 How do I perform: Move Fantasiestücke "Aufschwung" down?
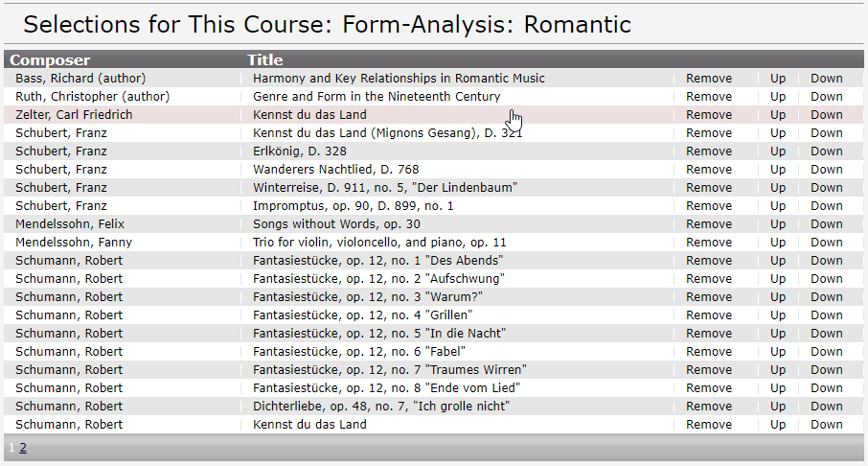[x=827, y=279]
